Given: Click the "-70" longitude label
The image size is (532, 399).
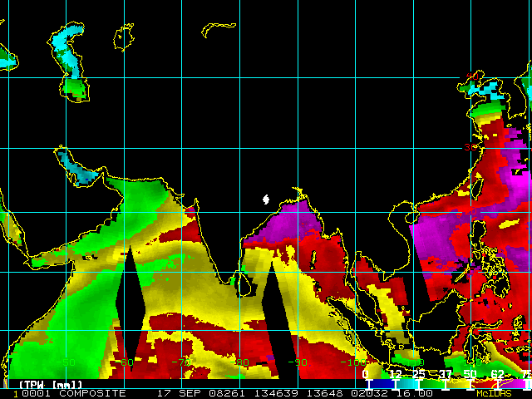Looking at the screenshot, I should point(182,362).
